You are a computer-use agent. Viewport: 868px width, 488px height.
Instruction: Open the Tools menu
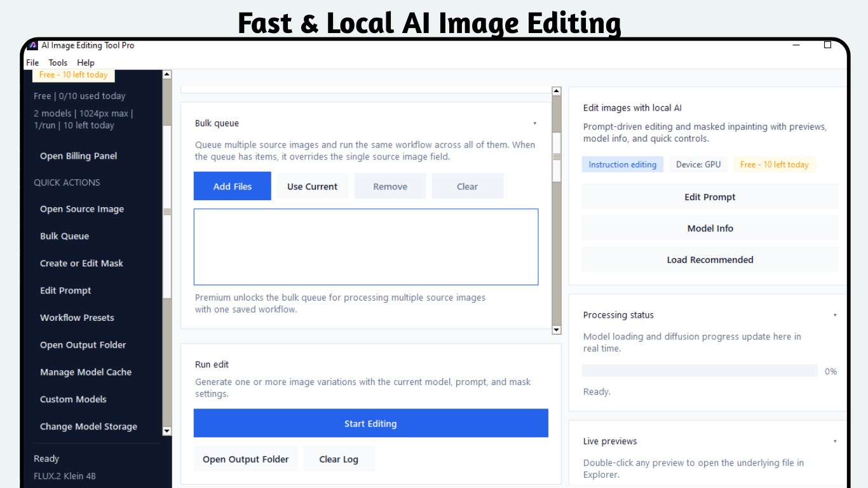[58, 62]
